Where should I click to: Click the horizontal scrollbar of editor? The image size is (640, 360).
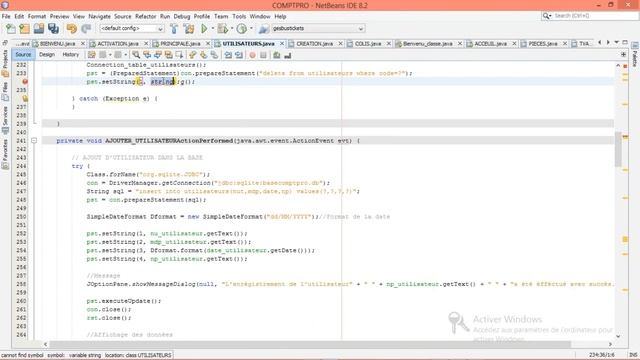tap(310, 344)
